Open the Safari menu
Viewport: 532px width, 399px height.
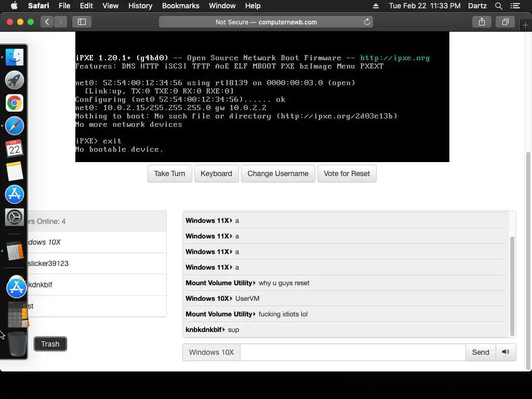[38, 6]
